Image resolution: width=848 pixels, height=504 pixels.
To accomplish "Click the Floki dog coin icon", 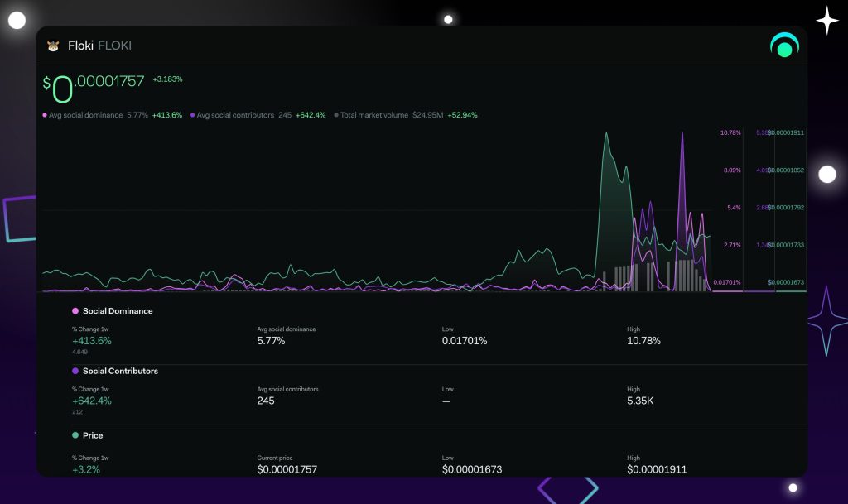I will point(53,46).
